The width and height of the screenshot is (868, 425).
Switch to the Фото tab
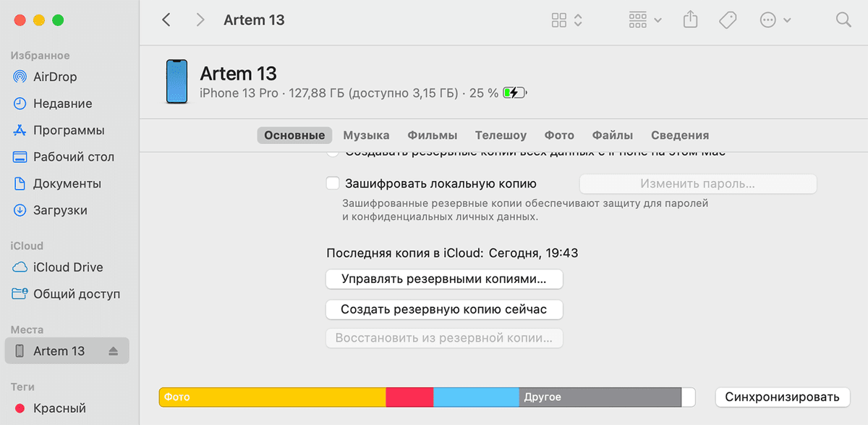pos(559,135)
